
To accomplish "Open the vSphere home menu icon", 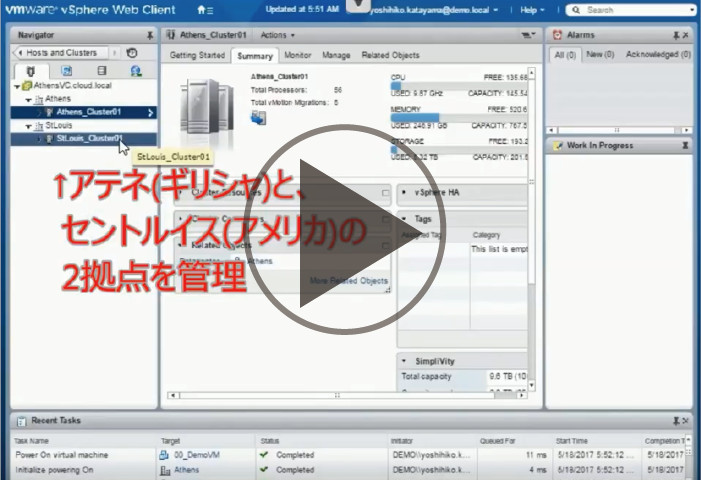I will (x=205, y=10).
